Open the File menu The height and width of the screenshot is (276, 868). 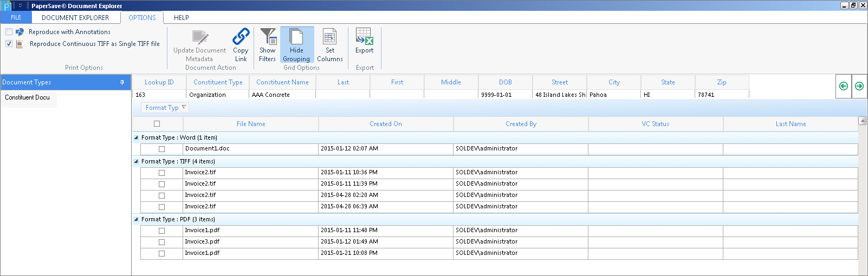click(x=16, y=17)
